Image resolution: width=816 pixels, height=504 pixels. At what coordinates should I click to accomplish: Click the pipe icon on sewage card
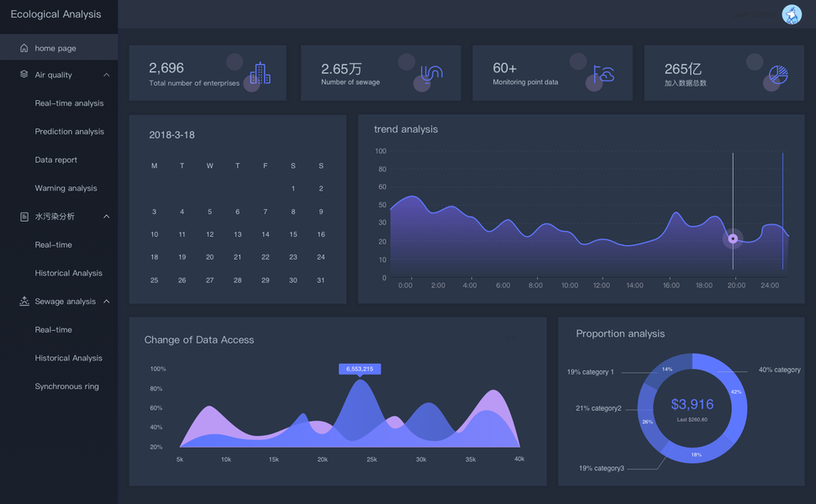pyautogui.click(x=431, y=74)
